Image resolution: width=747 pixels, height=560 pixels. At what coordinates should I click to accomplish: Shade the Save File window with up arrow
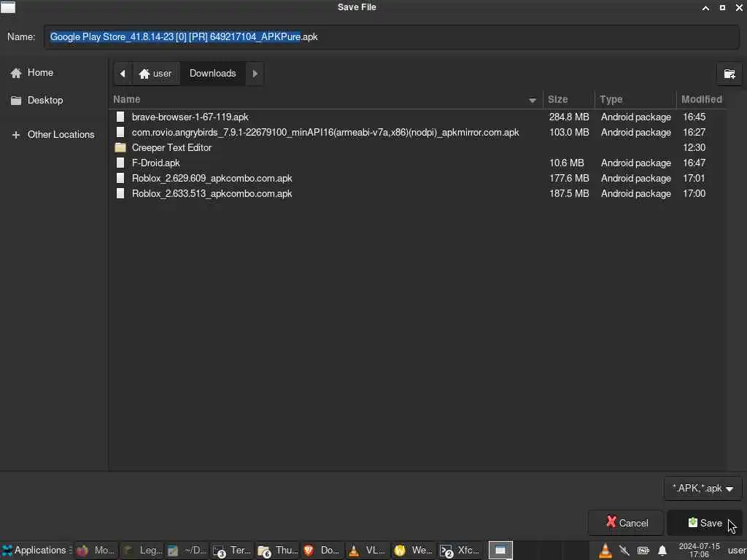click(705, 7)
